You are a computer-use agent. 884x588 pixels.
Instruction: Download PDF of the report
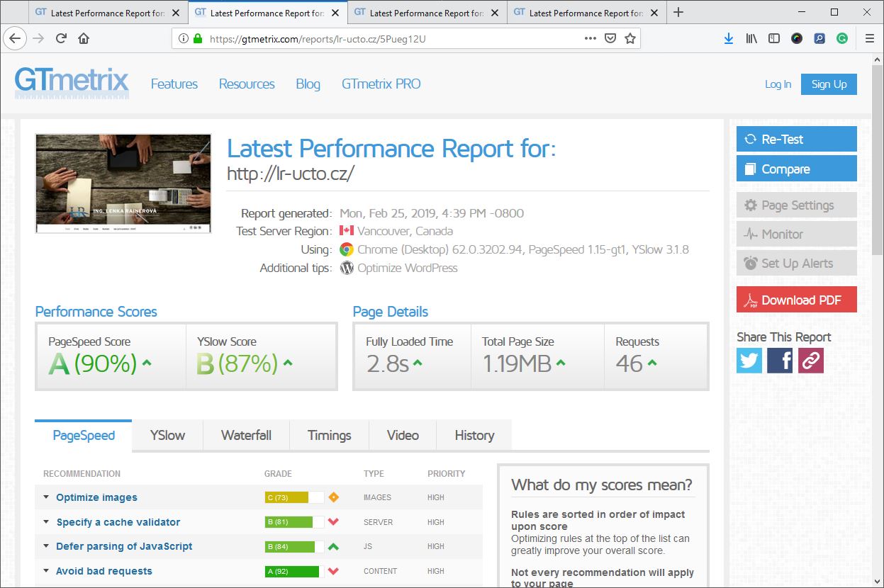click(x=796, y=300)
